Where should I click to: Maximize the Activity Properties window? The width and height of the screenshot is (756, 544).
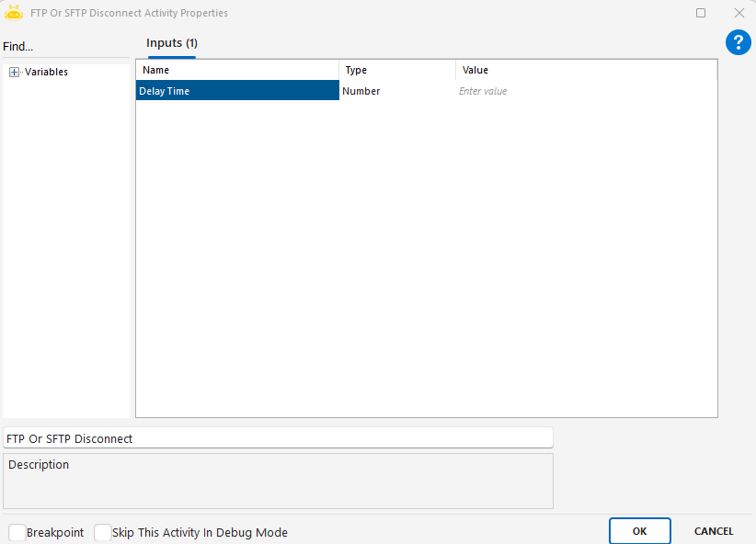[701, 13]
